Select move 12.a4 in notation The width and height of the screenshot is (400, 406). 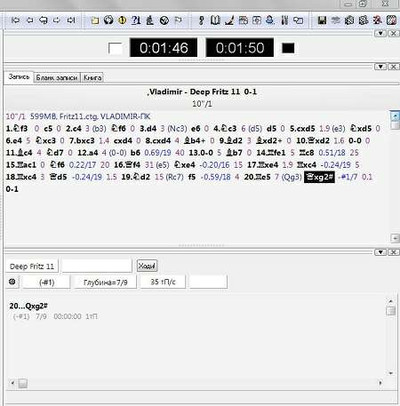click(x=88, y=153)
